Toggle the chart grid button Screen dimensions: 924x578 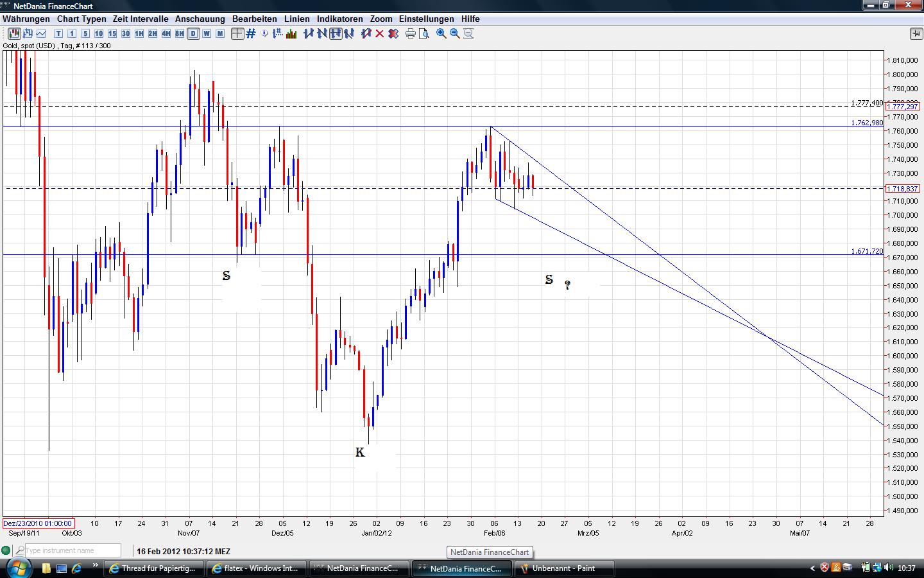251,33
